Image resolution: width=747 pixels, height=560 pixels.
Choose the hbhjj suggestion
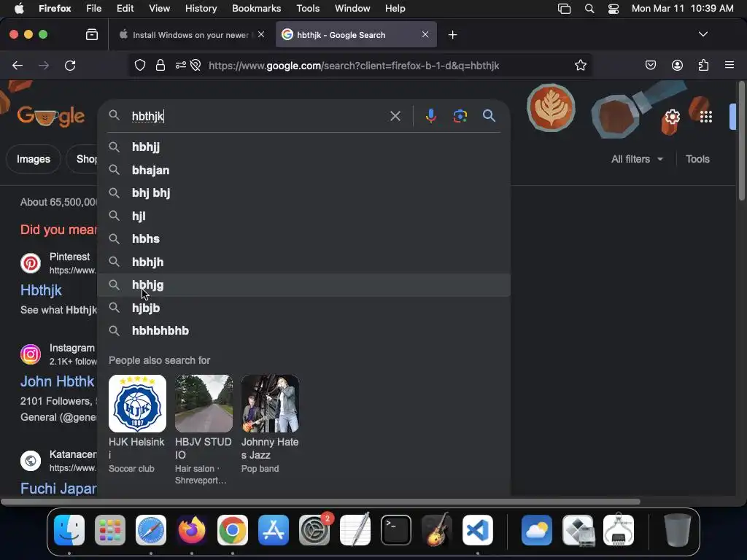304,147
